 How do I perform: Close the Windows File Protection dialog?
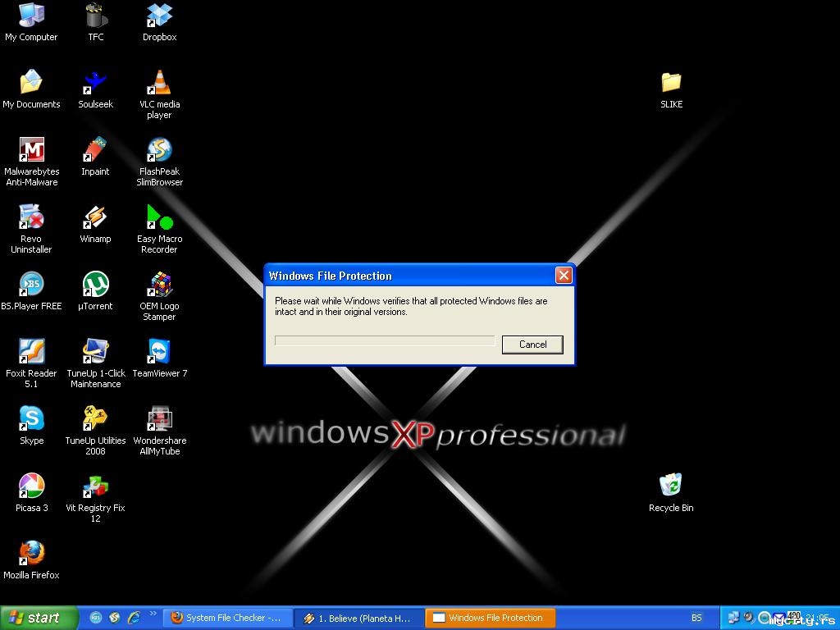point(564,276)
